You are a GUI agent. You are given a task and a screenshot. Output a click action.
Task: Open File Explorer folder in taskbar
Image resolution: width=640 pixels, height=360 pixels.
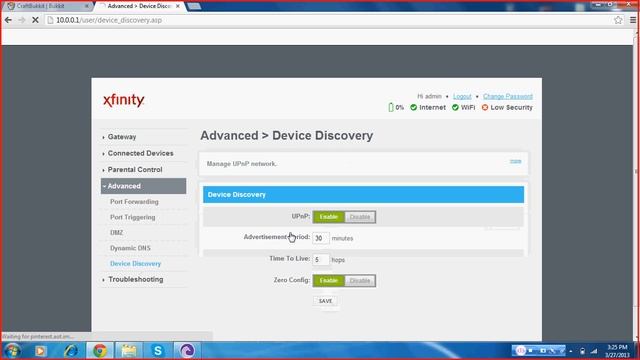[129, 351]
